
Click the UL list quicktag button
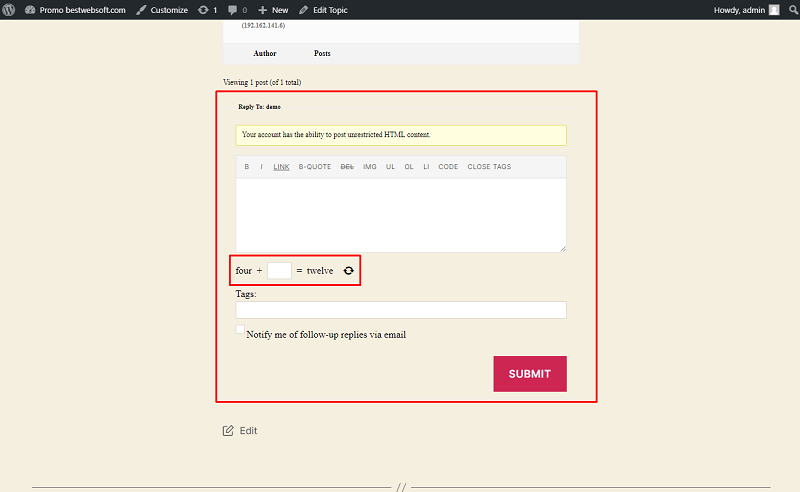(390, 167)
